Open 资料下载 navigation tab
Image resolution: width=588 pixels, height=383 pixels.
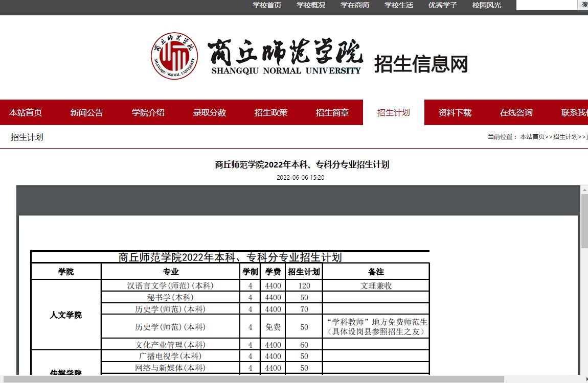(x=455, y=112)
